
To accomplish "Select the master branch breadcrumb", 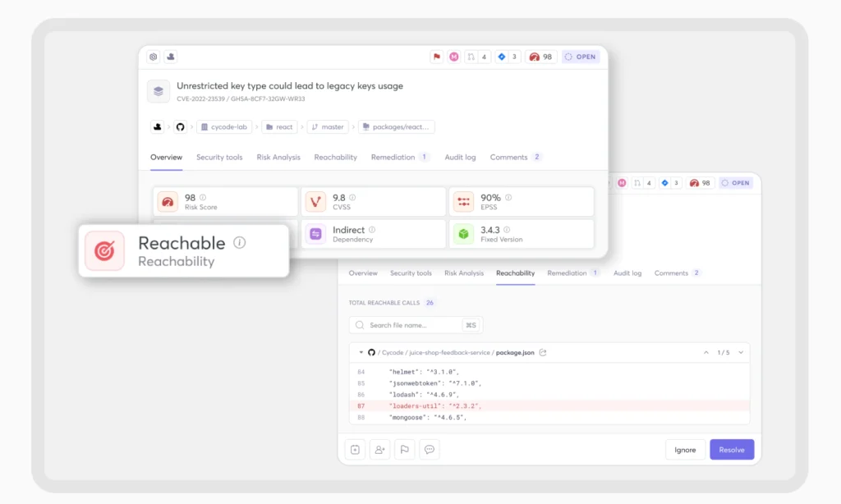I will pos(328,127).
